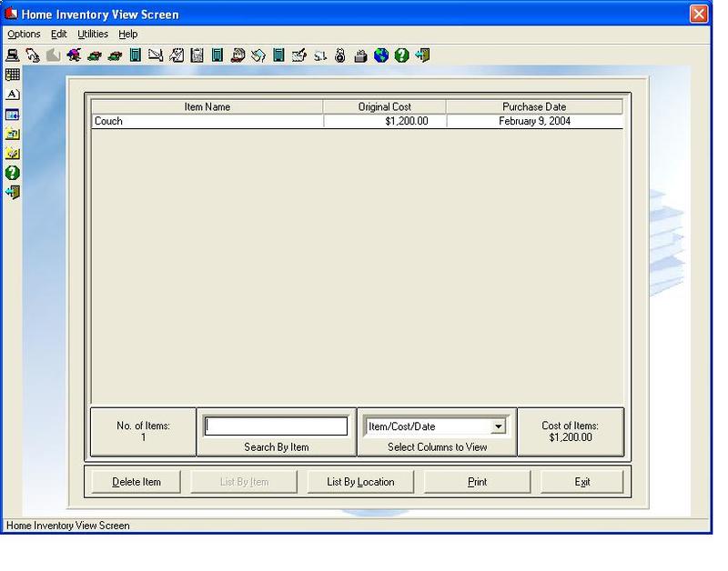Click the pen writing on form toolbar icon
This screenshot has width=728, height=571.
pyautogui.click(x=299, y=55)
